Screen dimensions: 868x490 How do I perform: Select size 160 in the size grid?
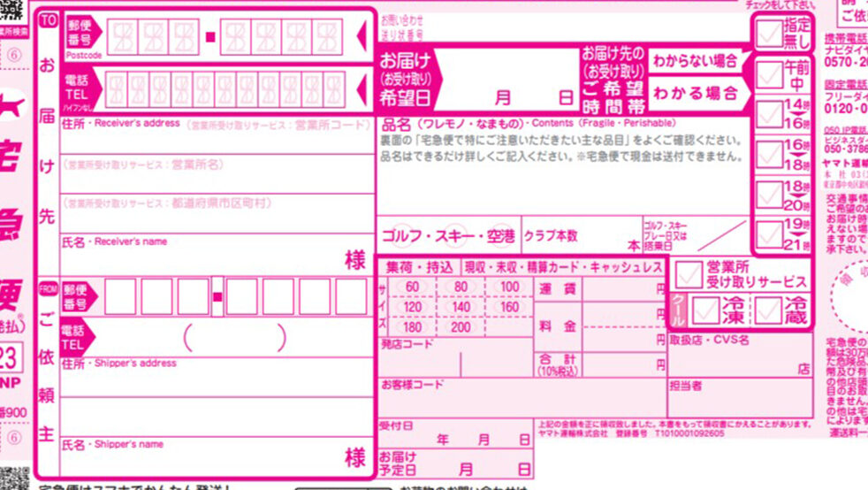[509, 307]
